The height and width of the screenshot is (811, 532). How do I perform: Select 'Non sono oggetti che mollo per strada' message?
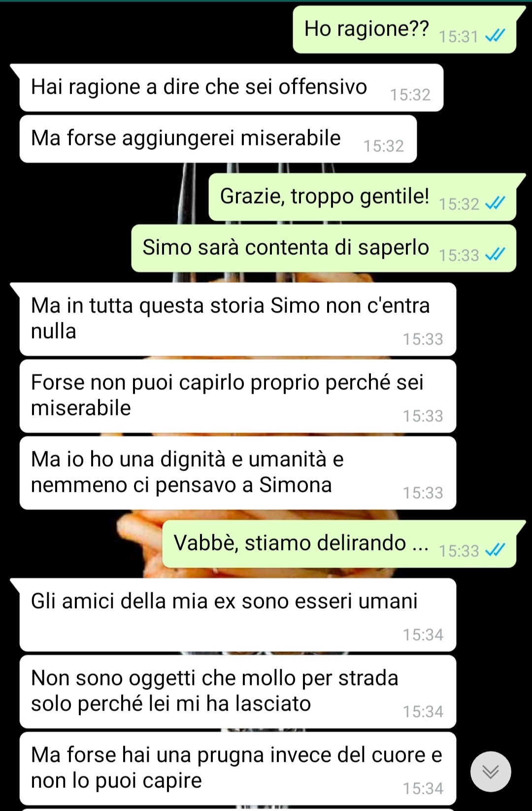click(238, 692)
